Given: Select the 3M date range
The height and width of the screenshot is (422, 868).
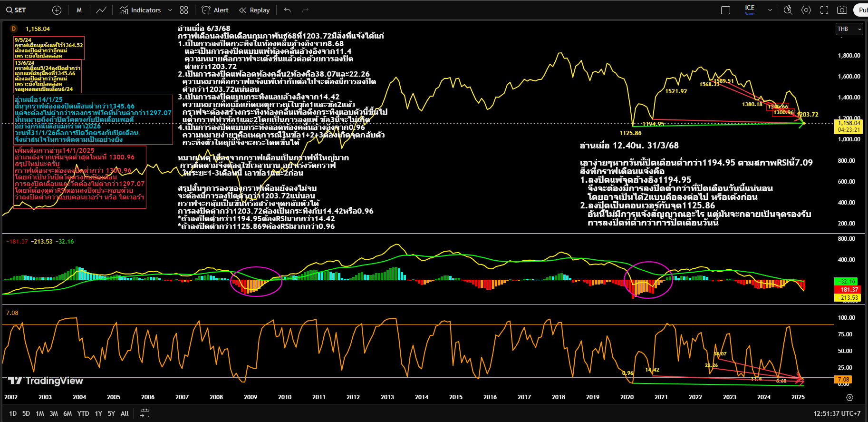Looking at the screenshot, I should coord(54,413).
